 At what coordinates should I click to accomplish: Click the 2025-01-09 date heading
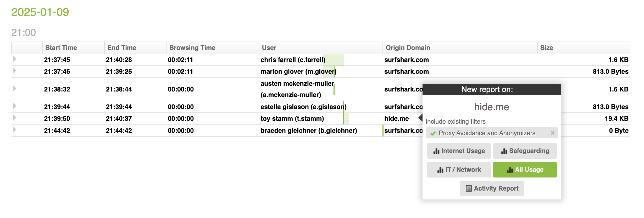(x=40, y=12)
